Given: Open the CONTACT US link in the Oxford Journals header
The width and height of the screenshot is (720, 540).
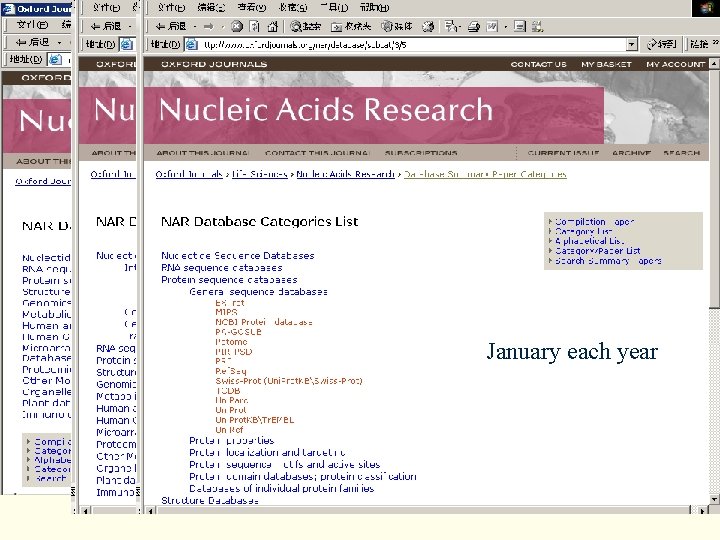Looking at the screenshot, I should click(x=539, y=64).
